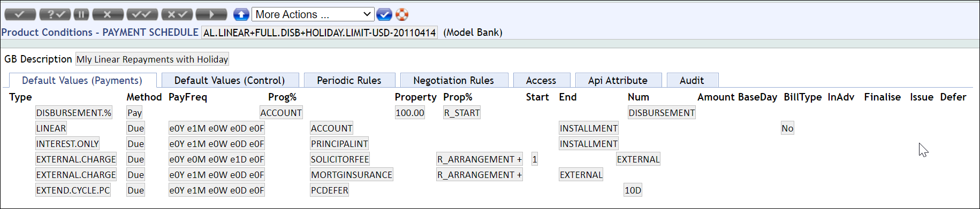Viewport: 980px width, 209px height.
Task: Click the blue checkmark go icon
Action: [x=384, y=14]
